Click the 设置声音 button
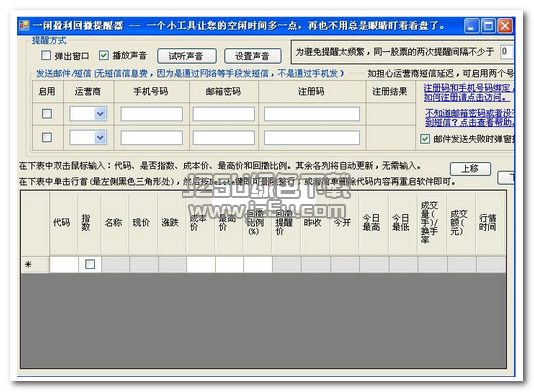This screenshot has height=392, width=534. click(x=252, y=56)
